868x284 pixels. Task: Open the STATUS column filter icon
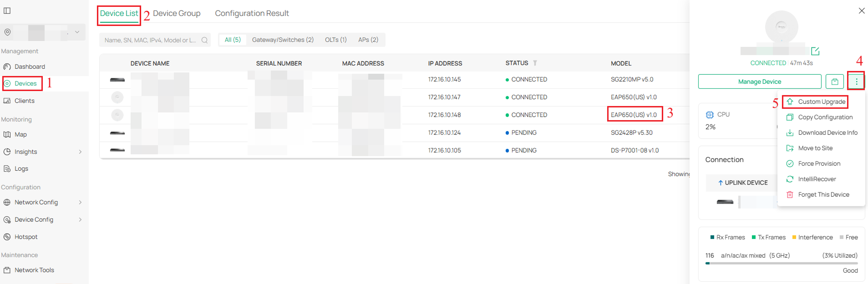(x=535, y=63)
